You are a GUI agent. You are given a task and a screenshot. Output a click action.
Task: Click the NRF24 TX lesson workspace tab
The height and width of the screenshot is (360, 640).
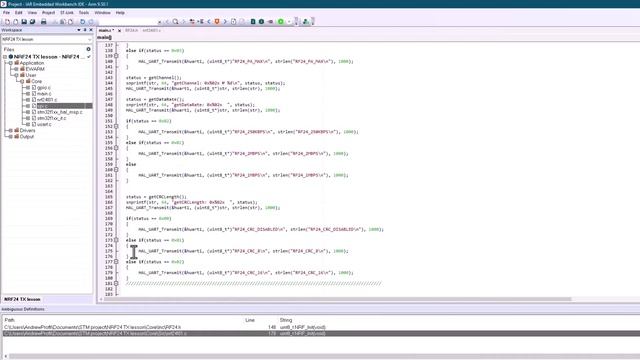[x=22, y=299]
